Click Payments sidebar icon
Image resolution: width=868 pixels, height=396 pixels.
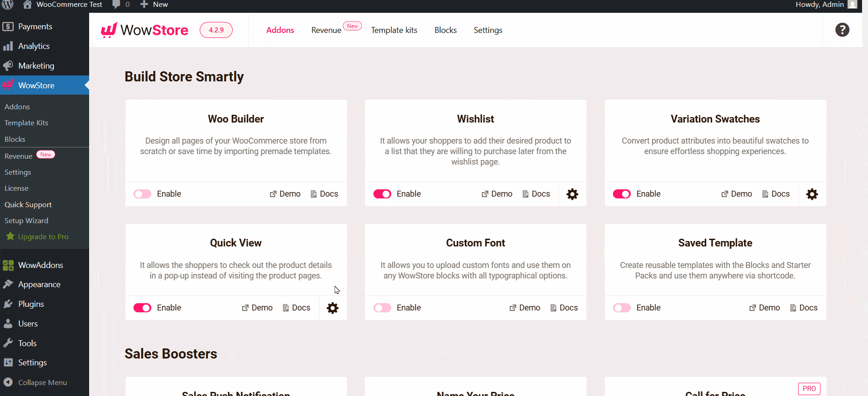click(8, 27)
